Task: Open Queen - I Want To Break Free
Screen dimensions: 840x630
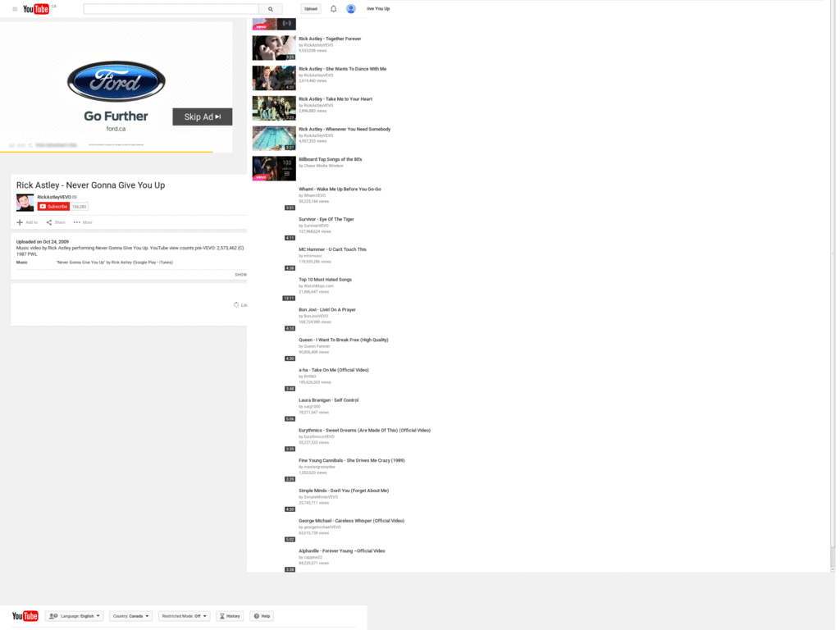Action: 344,340
